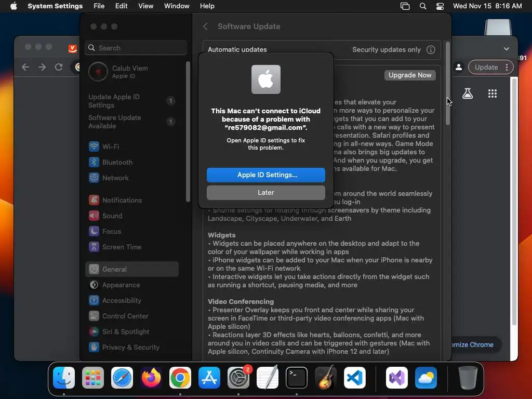Open Notifications settings in sidebar

(x=131, y=200)
